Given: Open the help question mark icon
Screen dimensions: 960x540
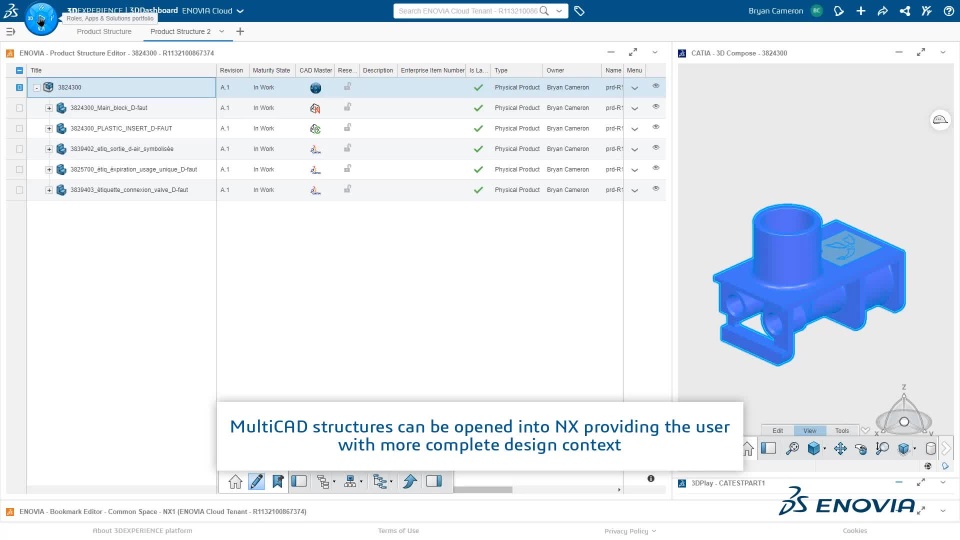Looking at the screenshot, I should click(948, 11).
